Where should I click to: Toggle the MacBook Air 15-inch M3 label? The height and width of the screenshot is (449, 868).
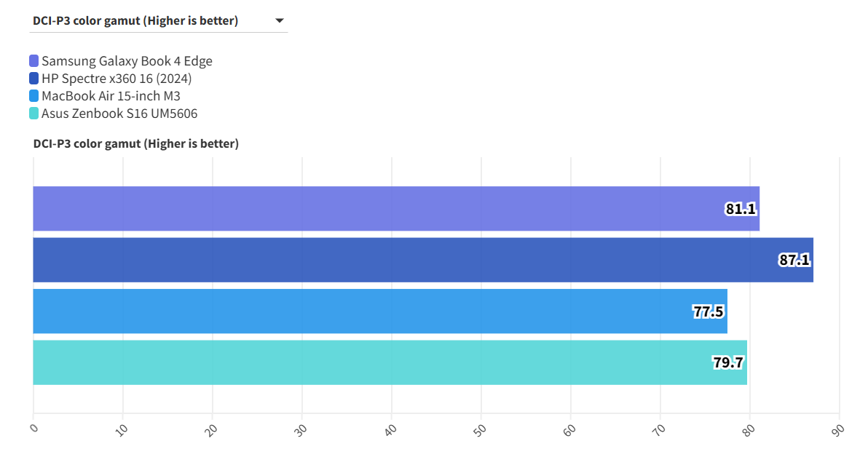tap(111, 96)
